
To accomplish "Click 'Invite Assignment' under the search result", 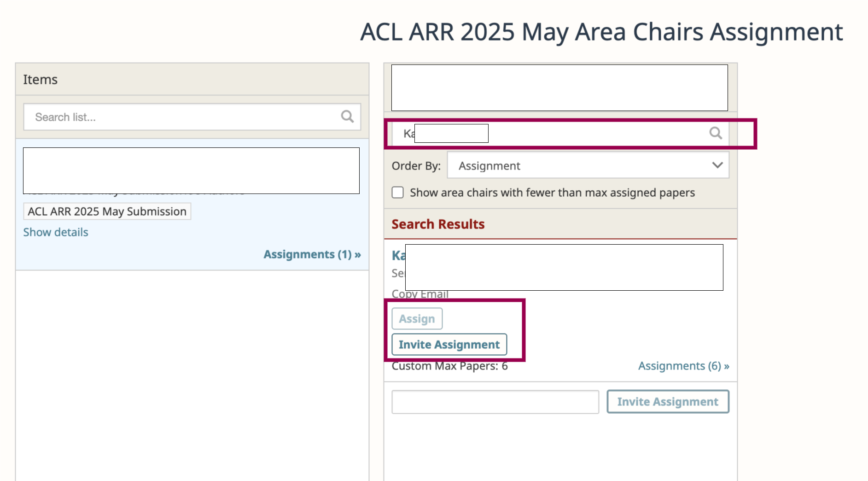I will point(449,344).
